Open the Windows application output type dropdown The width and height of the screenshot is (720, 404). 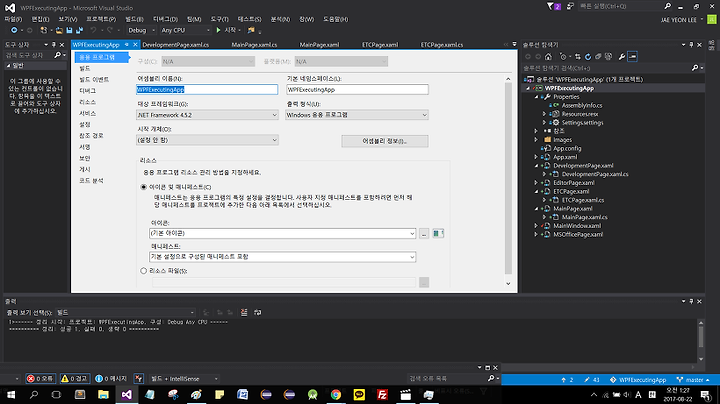coord(357,115)
